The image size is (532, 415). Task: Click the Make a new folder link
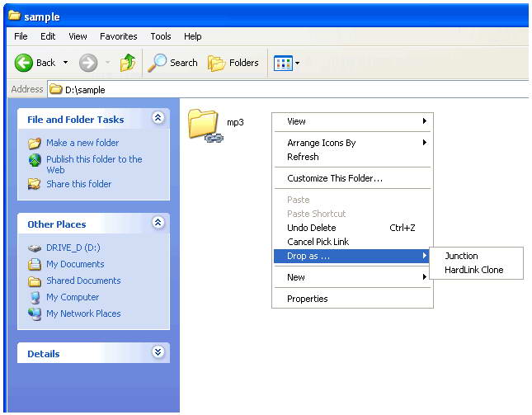(80, 143)
